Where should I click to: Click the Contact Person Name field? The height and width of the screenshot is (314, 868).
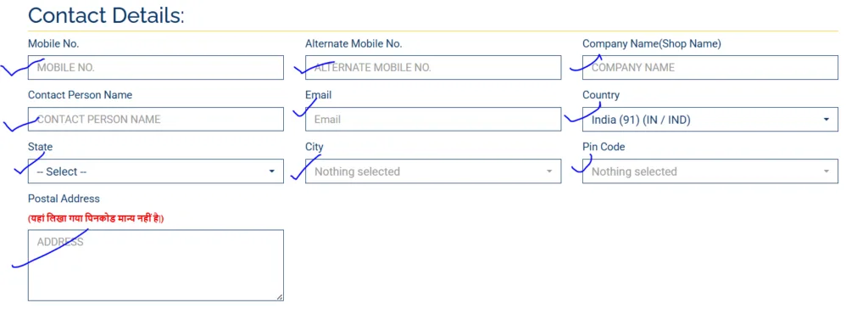click(156, 119)
